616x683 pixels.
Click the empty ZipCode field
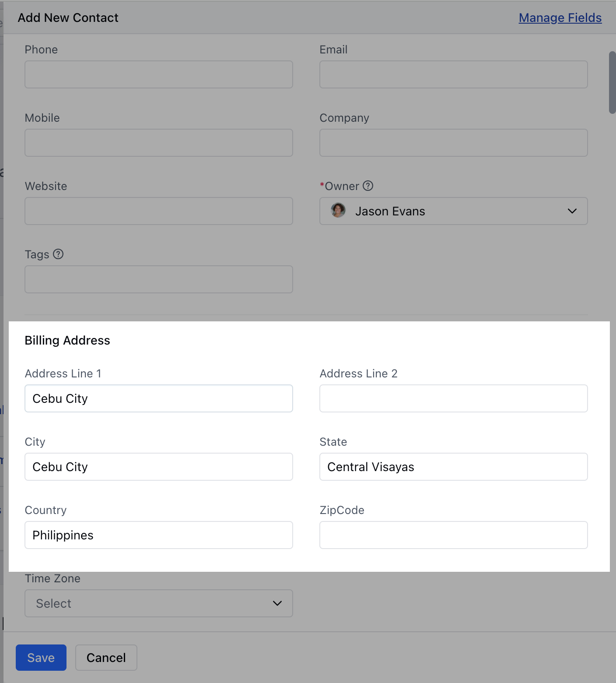454,535
